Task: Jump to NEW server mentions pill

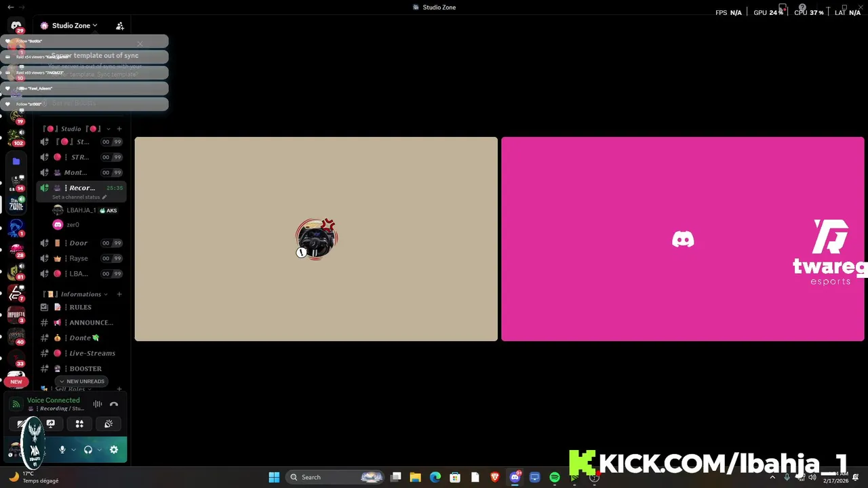Action: pos(16,382)
